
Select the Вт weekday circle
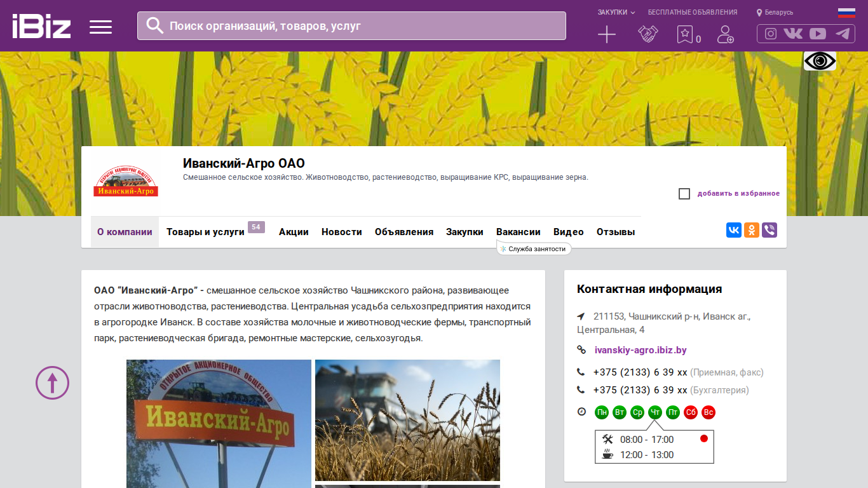[x=620, y=412]
